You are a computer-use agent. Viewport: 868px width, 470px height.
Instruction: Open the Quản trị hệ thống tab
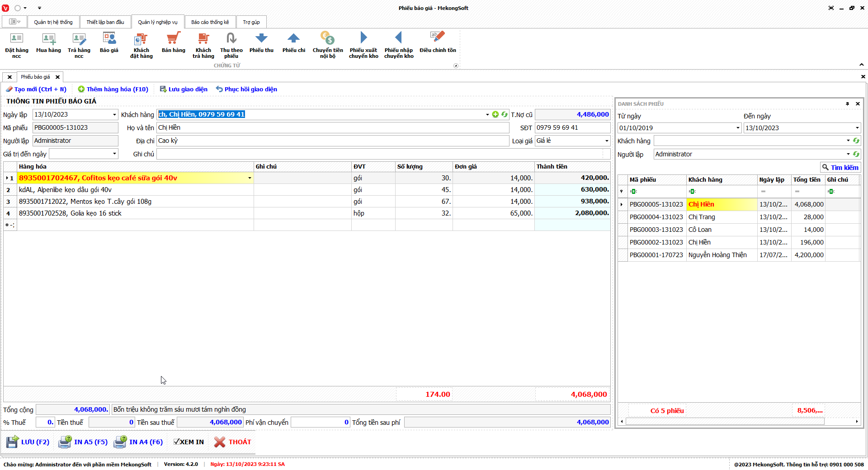(x=53, y=22)
